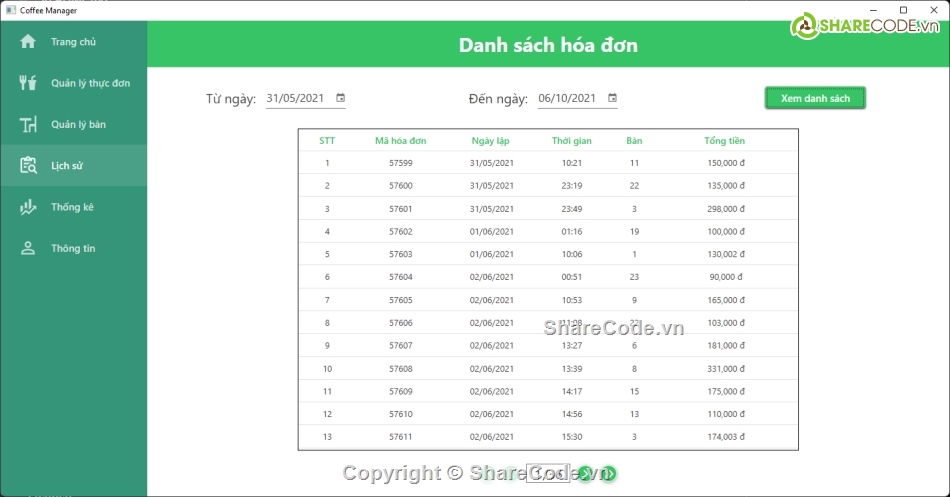Sort by the Bàn column header
This screenshot has width=950, height=497.
pyautogui.click(x=634, y=141)
